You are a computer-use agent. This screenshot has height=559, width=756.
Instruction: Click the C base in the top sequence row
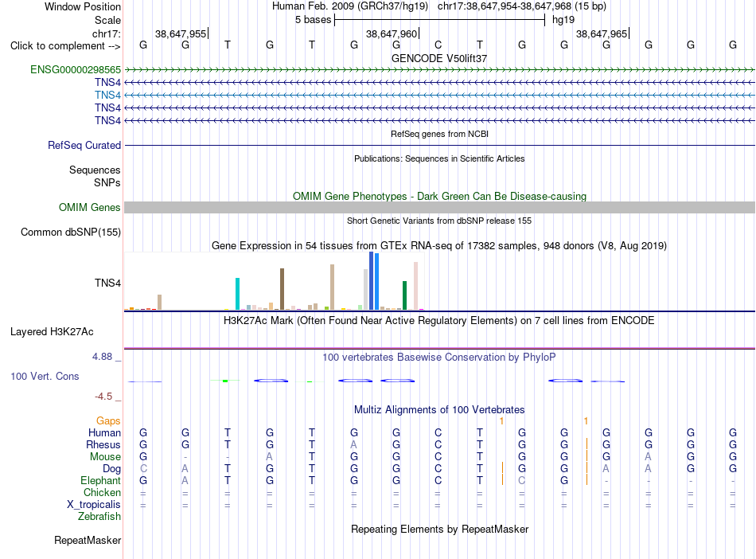(x=438, y=45)
